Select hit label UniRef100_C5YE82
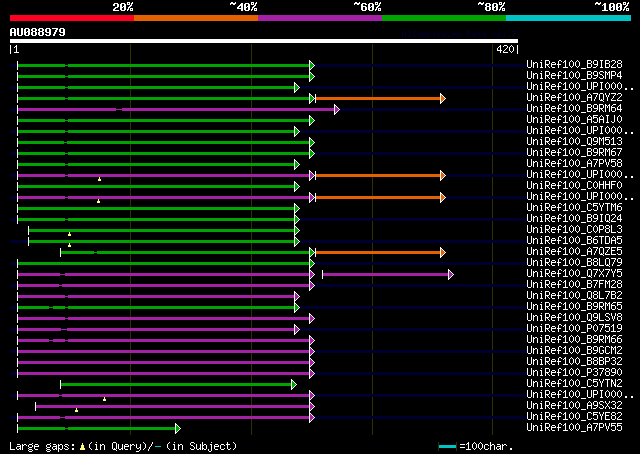Image resolution: width=640 pixels, height=454 pixels. pyautogui.click(x=574, y=417)
